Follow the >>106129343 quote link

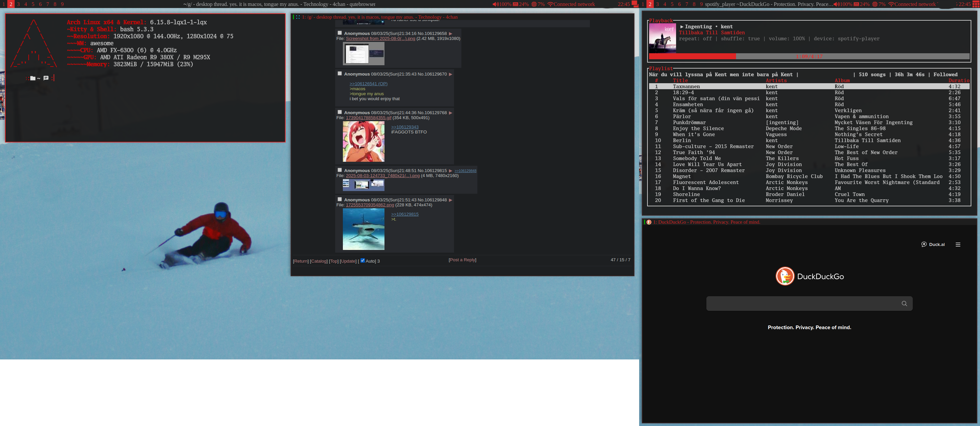pos(405,127)
